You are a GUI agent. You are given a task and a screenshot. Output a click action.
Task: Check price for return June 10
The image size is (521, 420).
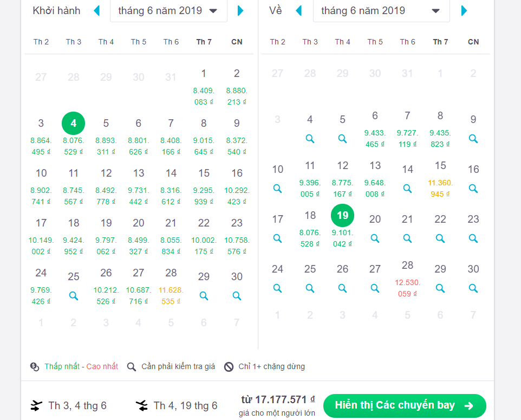click(277, 189)
